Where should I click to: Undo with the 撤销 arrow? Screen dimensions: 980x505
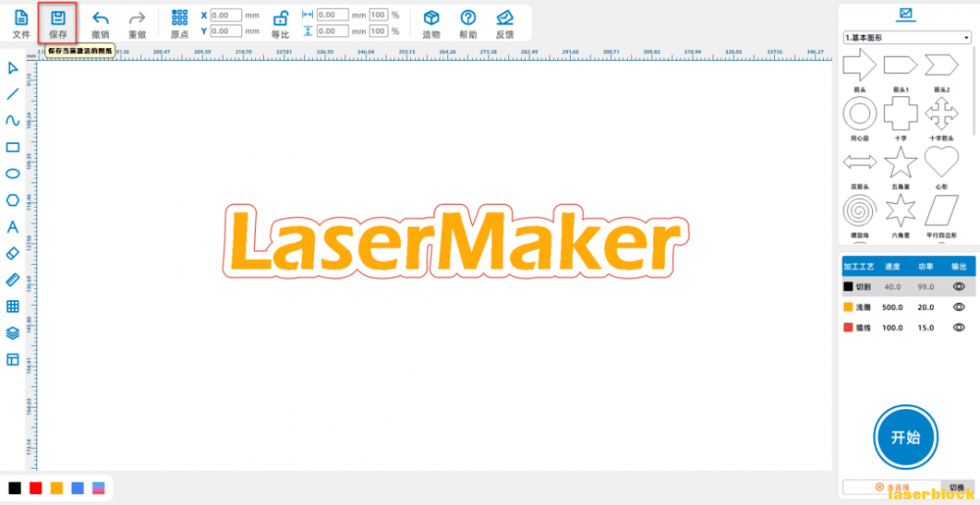(100, 17)
